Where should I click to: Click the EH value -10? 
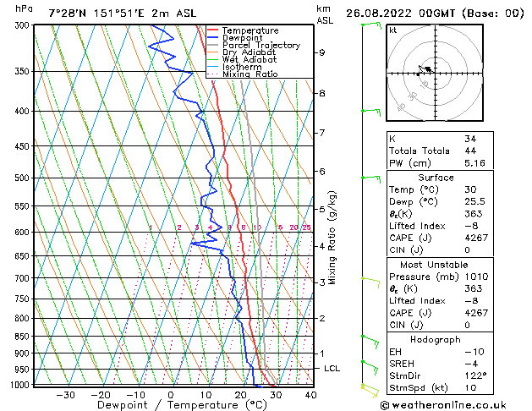[474, 352]
